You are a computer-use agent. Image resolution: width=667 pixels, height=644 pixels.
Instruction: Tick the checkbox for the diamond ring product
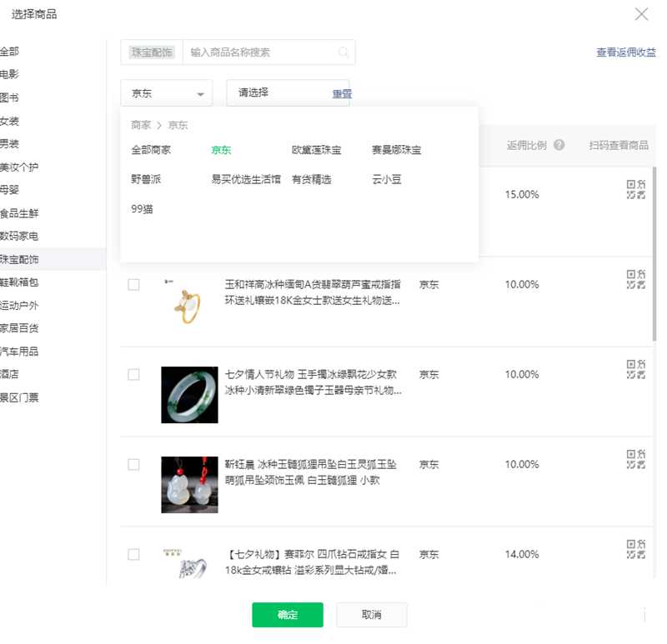click(x=133, y=553)
